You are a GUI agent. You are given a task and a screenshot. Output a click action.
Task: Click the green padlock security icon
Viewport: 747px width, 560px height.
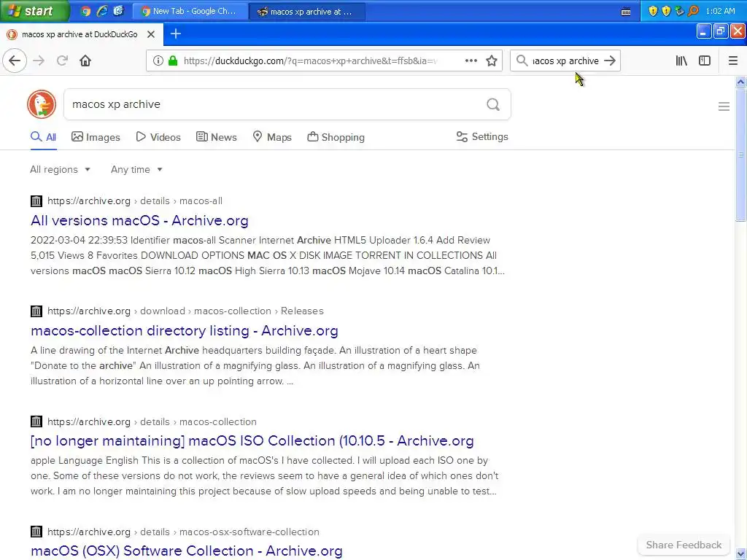pos(173,61)
